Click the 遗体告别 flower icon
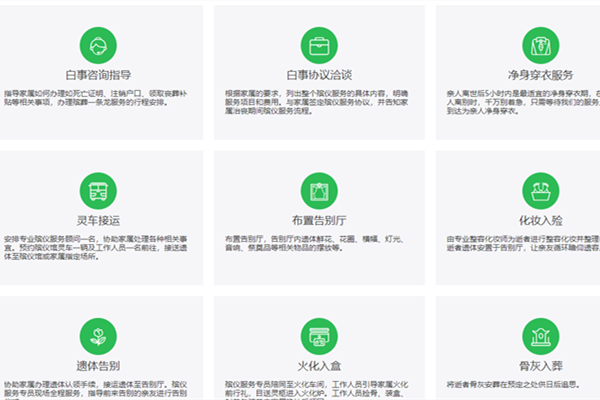The width and height of the screenshot is (600, 400). click(98, 336)
